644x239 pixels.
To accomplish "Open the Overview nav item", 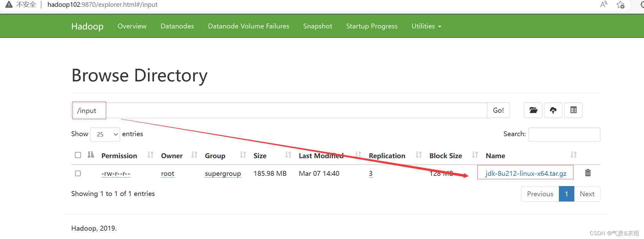I will pyautogui.click(x=132, y=26).
